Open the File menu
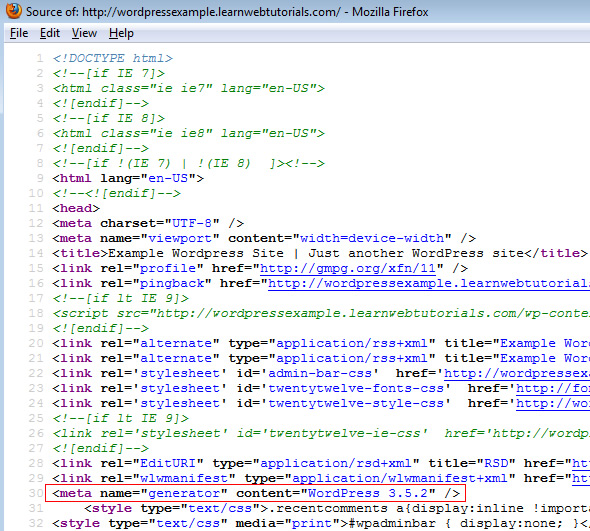 (x=19, y=33)
